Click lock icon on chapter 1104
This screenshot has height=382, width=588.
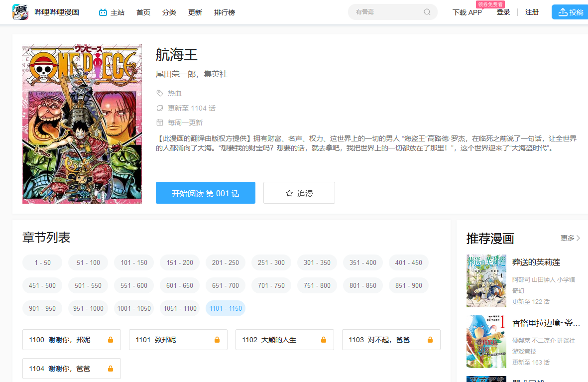110,369
